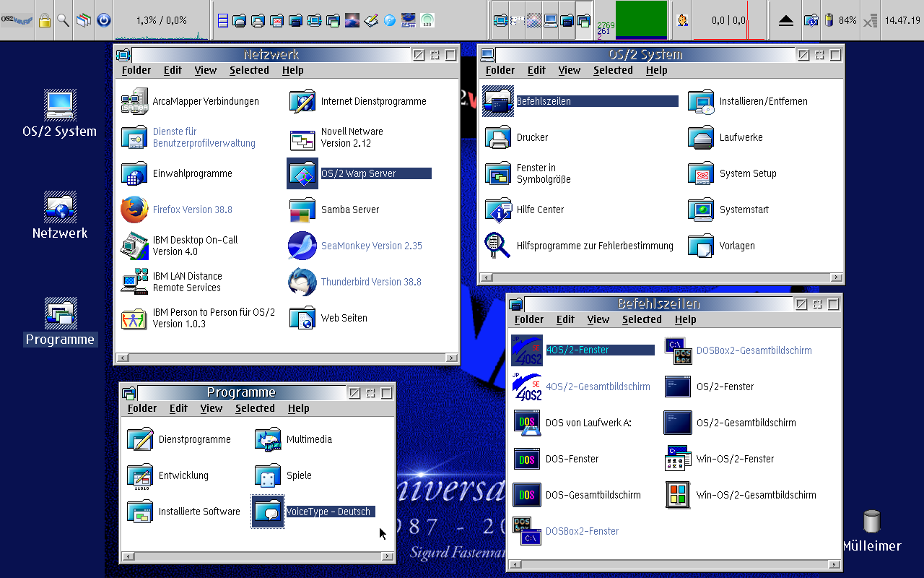This screenshot has width=924, height=578.
Task: Launch SeaMonkey Version 2.35
Action: pyautogui.click(x=302, y=246)
